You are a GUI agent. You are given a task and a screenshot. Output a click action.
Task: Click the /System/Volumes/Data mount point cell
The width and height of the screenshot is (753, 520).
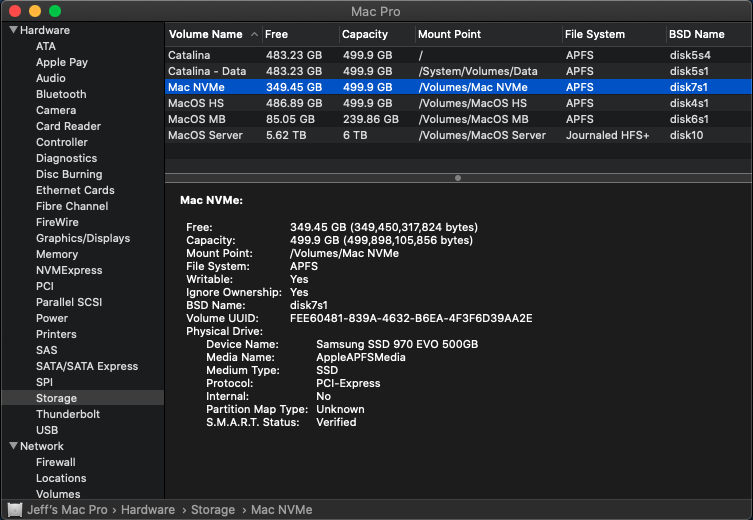click(478, 71)
